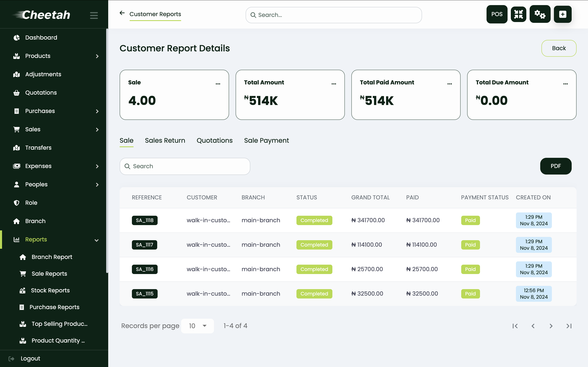Select the Dashboard pie-chart icon
Viewport: 588px width, 367px height.
(16, 37)
